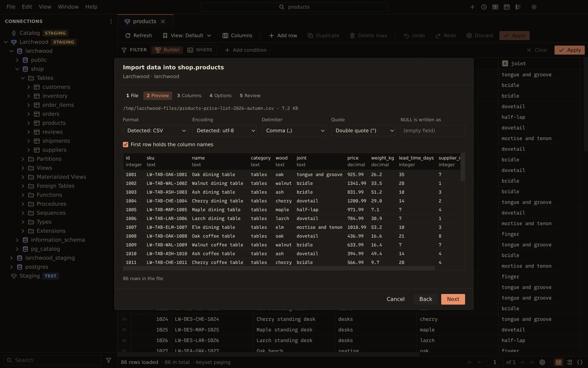
Task: Click the Columns toolbar button
Action: pos(237,36)
